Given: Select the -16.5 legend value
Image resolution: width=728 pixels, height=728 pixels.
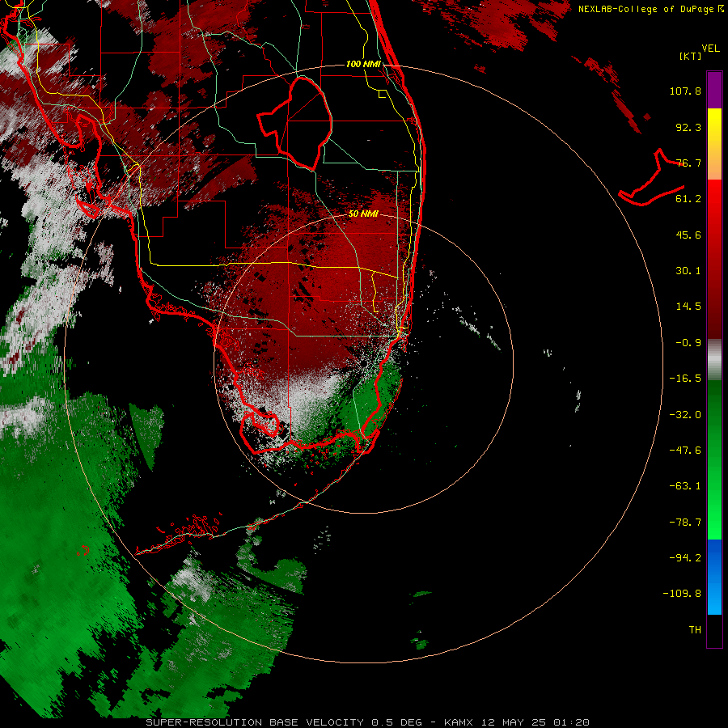Looking at the screenshot, I should 685,379.
